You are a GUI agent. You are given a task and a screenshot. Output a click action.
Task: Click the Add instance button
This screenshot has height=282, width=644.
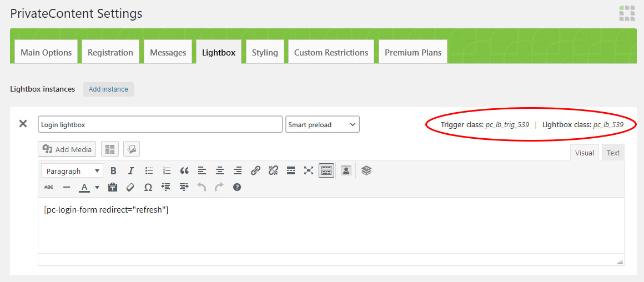pos(108,89)
